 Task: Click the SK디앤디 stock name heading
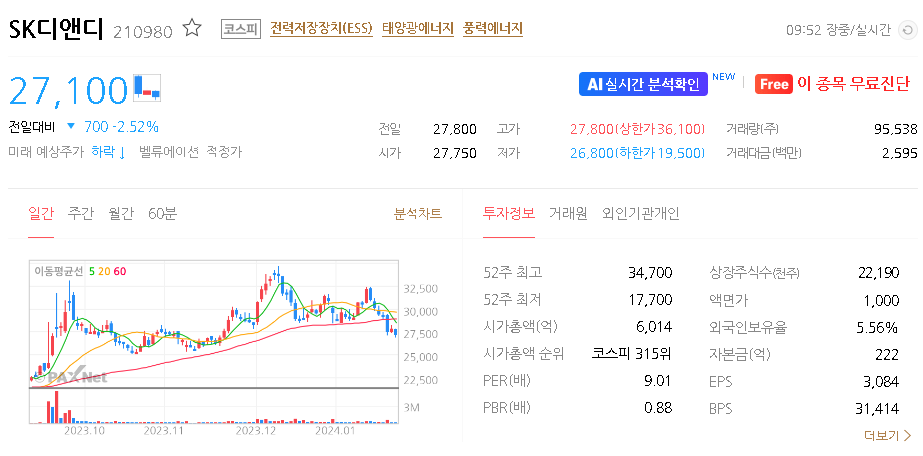point(56,29)
